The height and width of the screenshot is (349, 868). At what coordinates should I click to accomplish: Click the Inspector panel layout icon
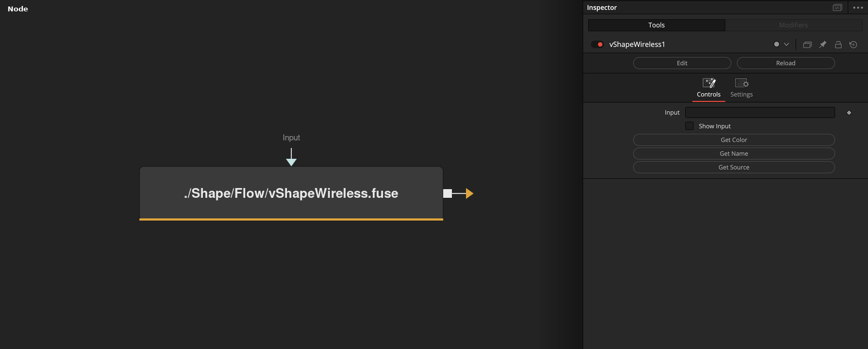click(838, 8)
